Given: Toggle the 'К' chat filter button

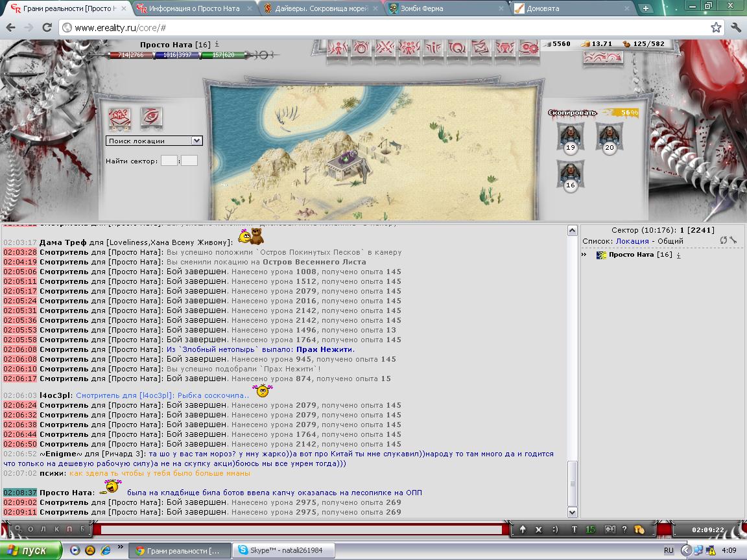Looking at the screenshot, I should pyautogui.click(x=56, y=530).
